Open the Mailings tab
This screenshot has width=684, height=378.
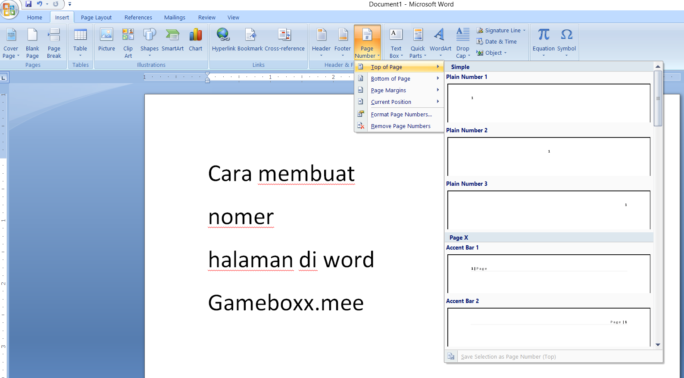(174, 17)
